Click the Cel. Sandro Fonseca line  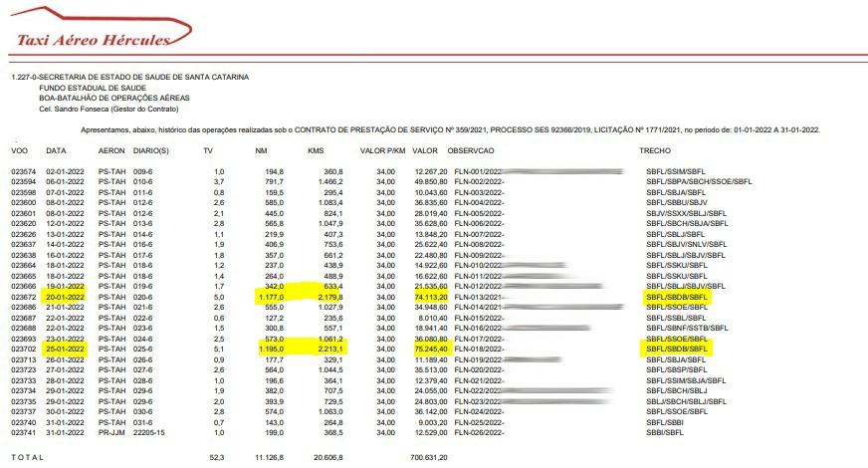pyautogui.click(x=108, y=109)
